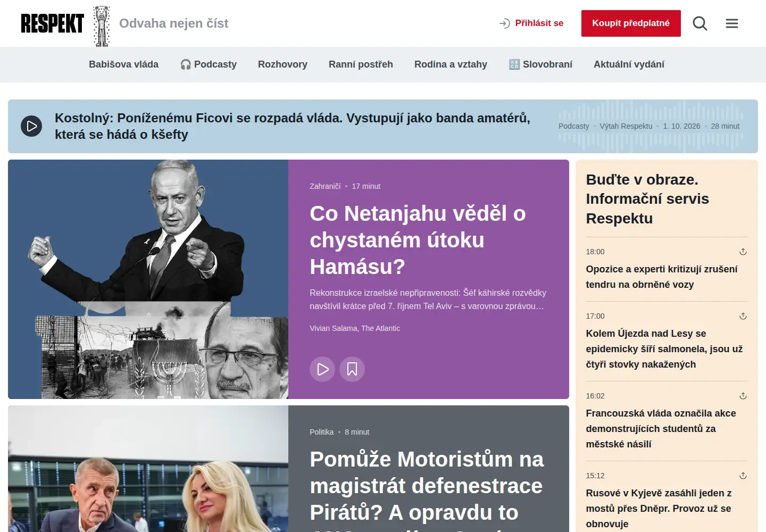Viewport: 766px width, 532px height.
Task: Share the 16:02 news item
Action: [743, 396]
